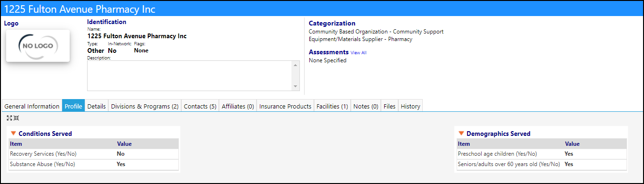Select Preschool age children (Yes/No) row

point(542,154)
